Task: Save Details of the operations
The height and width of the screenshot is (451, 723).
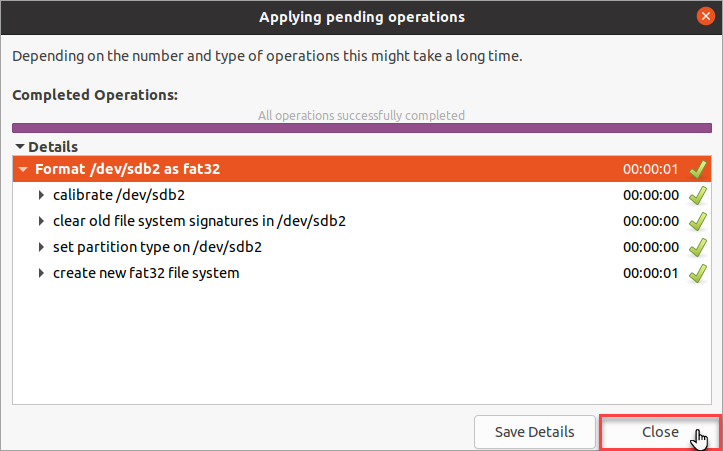Action: tap(534, 432)
